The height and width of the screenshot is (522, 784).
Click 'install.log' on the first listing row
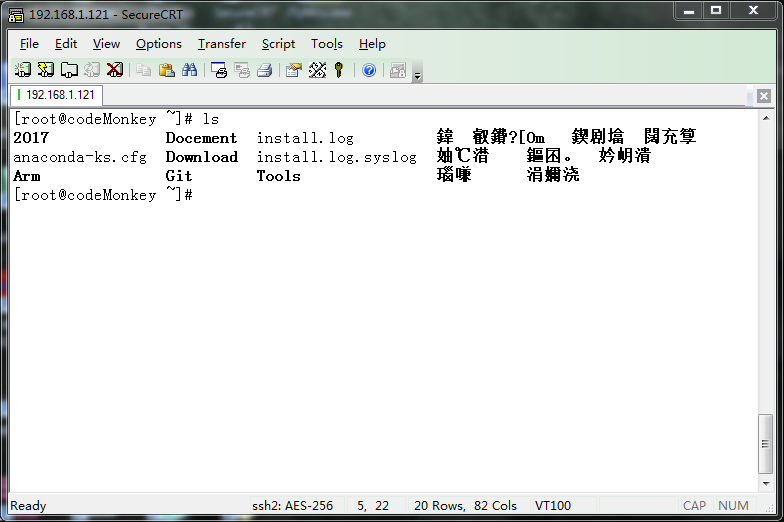tap(305, 138)
